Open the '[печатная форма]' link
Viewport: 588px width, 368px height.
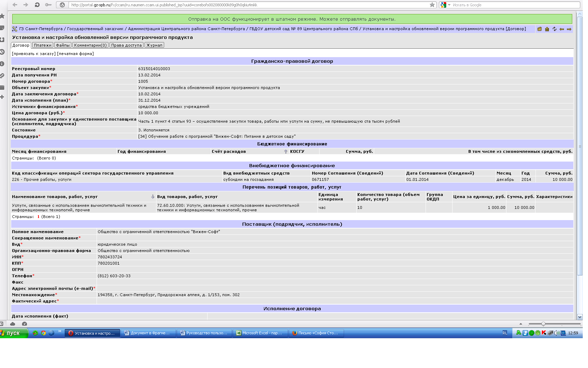coord(76,54)
